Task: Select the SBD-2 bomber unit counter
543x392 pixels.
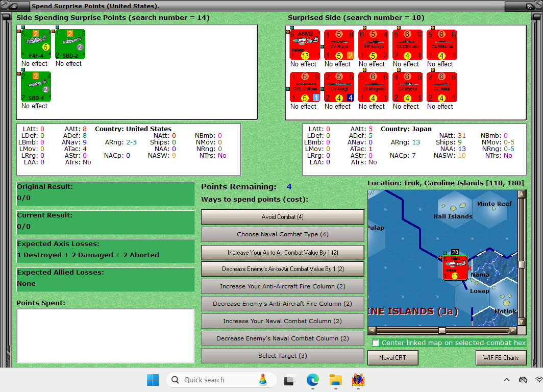Action: point(70,44)
